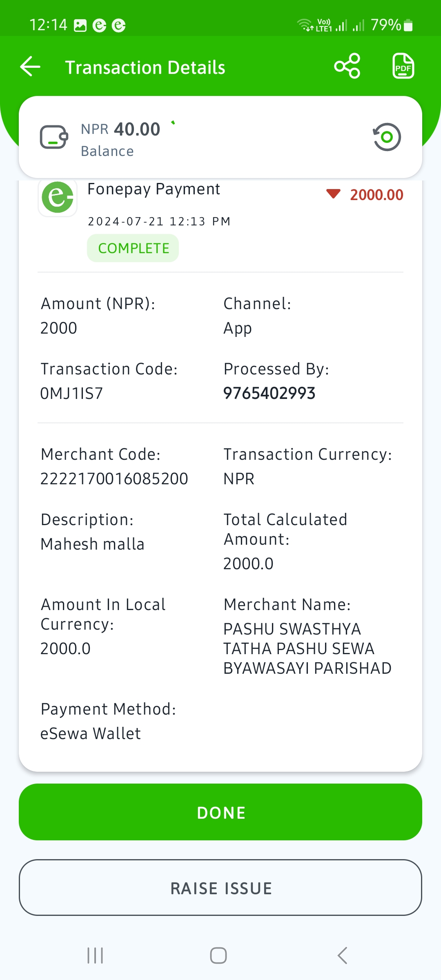Tap the wallet icon beside balance
The width and height of the screenshot is (441, 980).
(54, 137)
